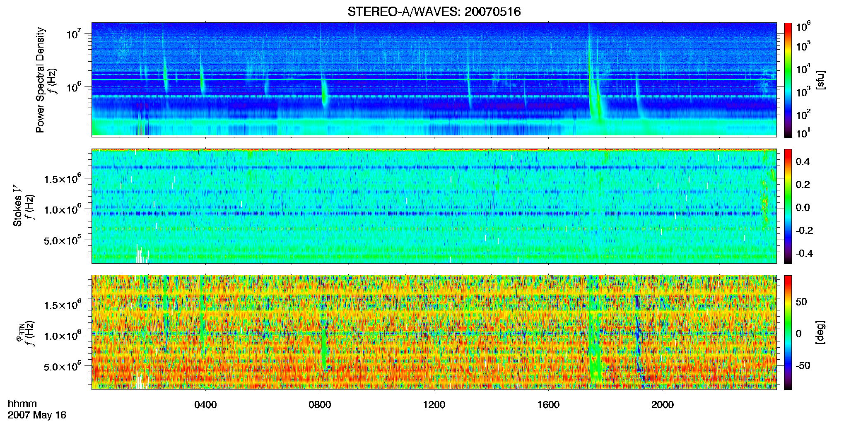Click the 1200 time tick label

(x=434, y=405)
